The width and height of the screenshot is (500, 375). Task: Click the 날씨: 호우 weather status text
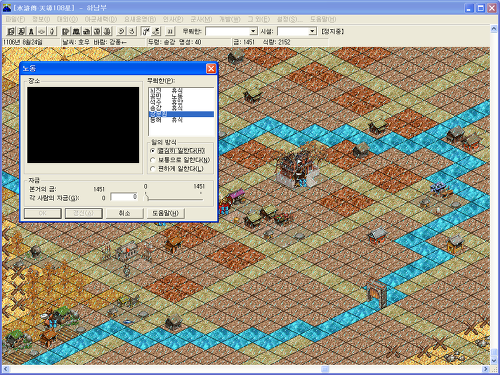(x=76, y=42)
